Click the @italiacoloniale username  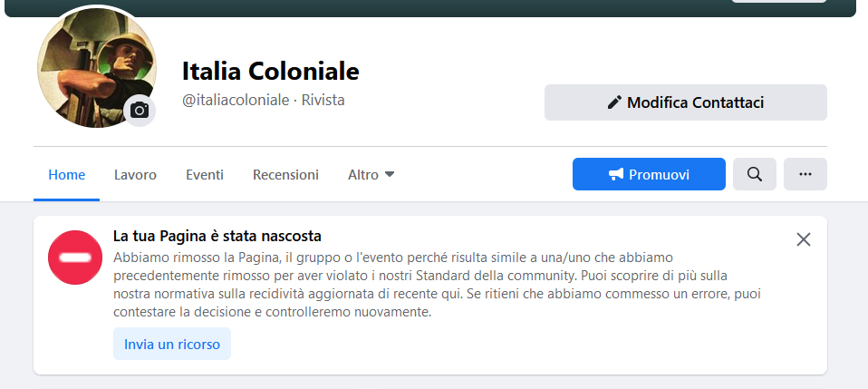(x=236, y=100)
